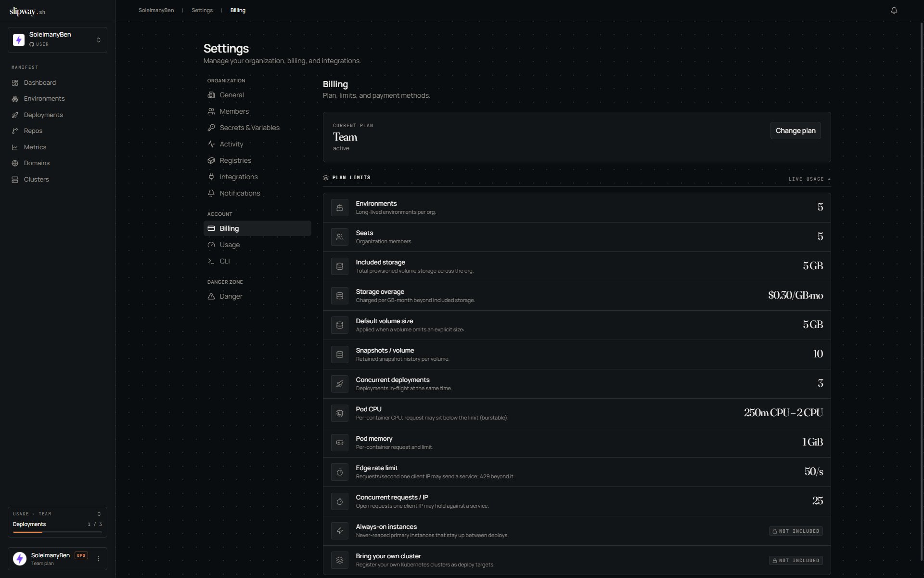Select General settings section
Screen dimensions: 924x578
click(x=257, y=95)
